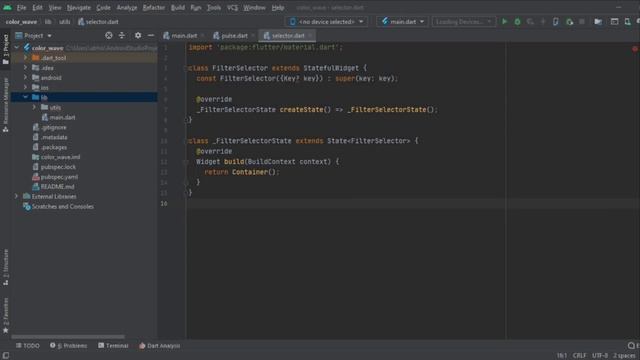The image size is (640, 360).
Task: Click the expand/collapse all icon in Project panel
Action: point(122,36)
